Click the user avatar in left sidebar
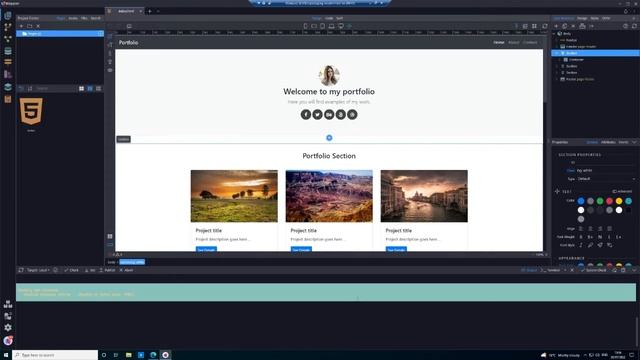The height and width of the screenshot is (360, 640). pos(8,340)
